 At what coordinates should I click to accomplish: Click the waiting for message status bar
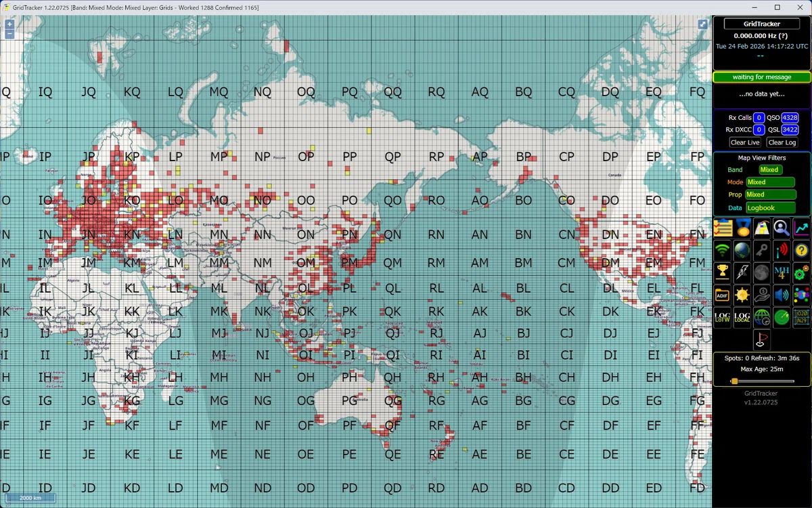(762, 77)
